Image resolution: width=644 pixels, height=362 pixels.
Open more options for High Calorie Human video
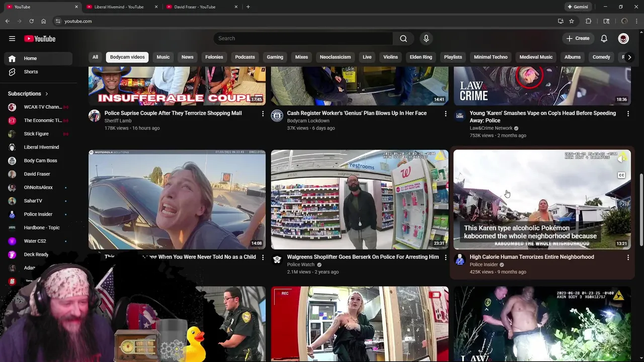click(x=628, y=257)
